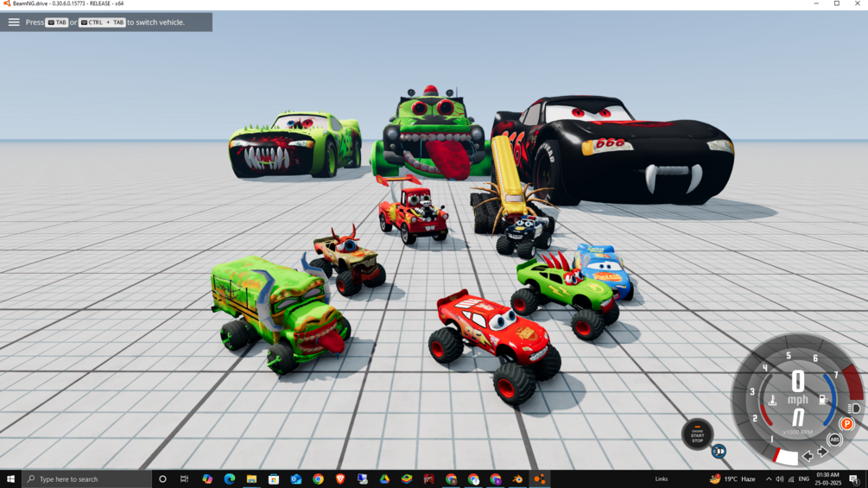Click the engine temperature icon in the tachometer
The height and width of the screenshot is (488, 868).
(x=772, y=400)
